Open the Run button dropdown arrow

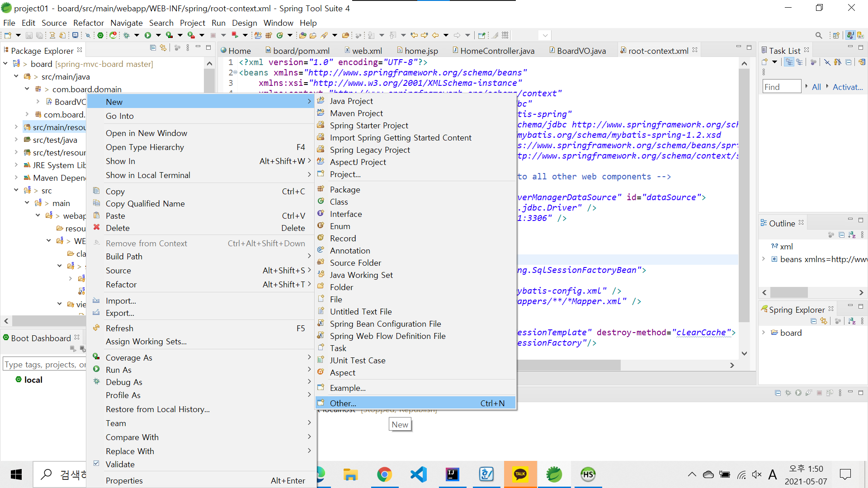pyautogui.click(x=158, y=35)
